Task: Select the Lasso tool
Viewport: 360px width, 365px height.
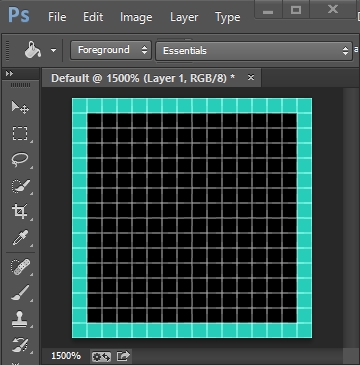Action: [20, 160]
